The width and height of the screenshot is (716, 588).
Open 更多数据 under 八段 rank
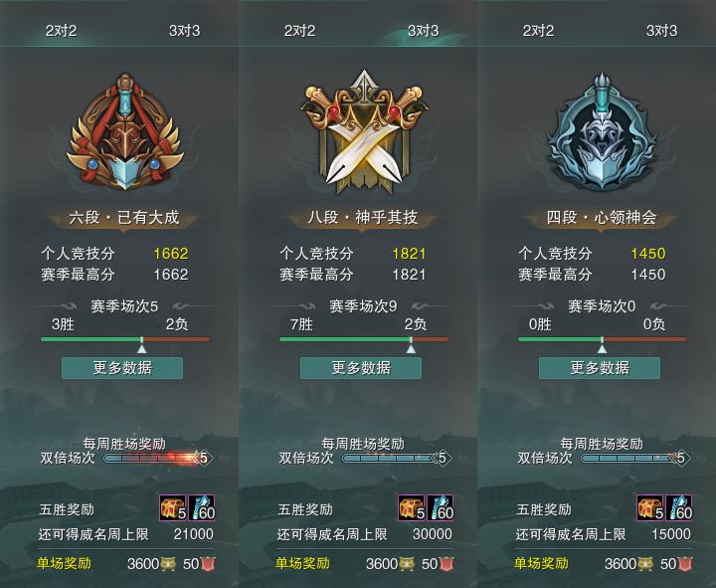(x=361, y=368)
